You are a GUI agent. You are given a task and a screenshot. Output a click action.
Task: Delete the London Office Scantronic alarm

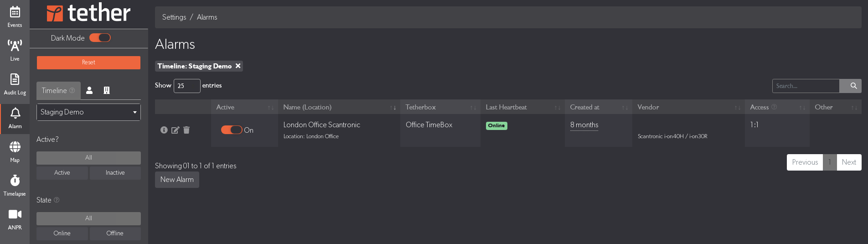coord(186,130)
